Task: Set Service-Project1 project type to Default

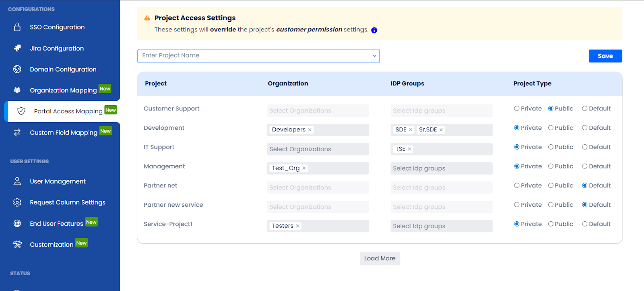Action: 585,224
